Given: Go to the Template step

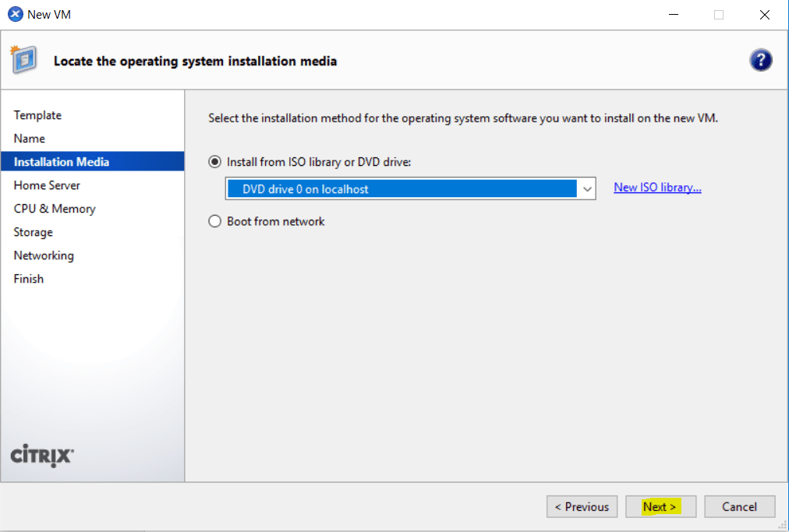Looking at the screenshot, I should pos(37,115).
